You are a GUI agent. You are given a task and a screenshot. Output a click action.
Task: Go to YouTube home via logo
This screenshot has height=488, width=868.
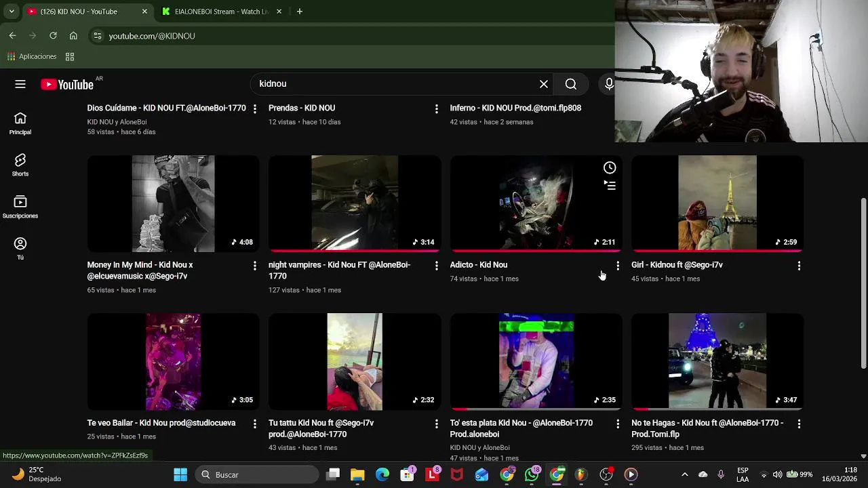66,84
